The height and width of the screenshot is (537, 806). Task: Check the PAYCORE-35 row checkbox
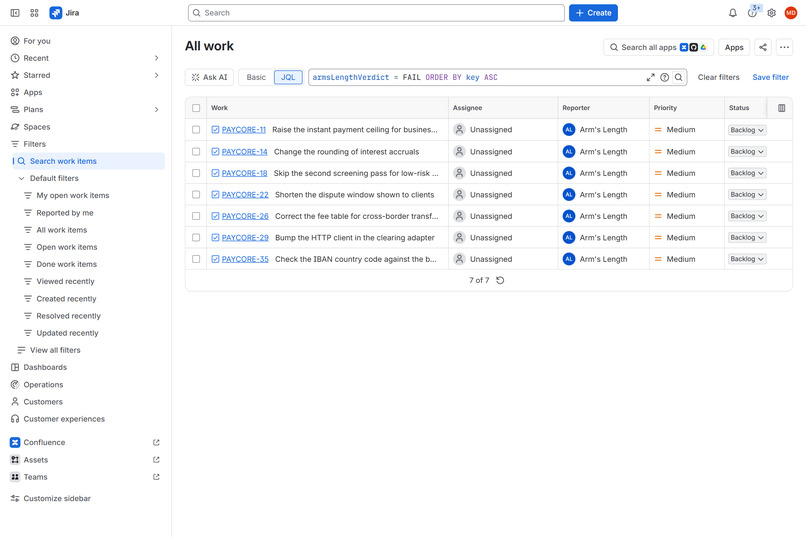coord(196,259)
